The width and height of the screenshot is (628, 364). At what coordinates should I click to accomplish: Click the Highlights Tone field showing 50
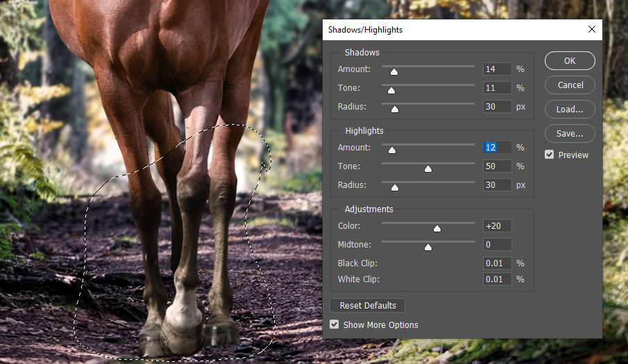[x=497, y=166]
